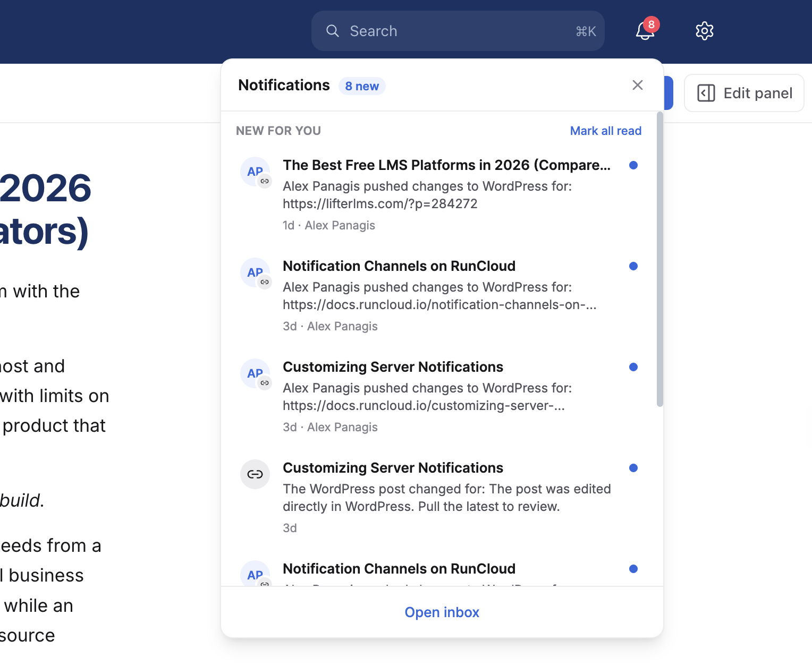Screen dimensions: 812x666
Task: Click link icon avatar on WordPress post changed
Action: click(255, 474)
